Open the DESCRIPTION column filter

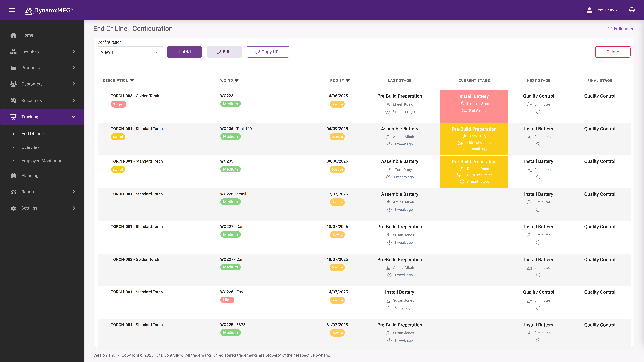tap(132, 80)
